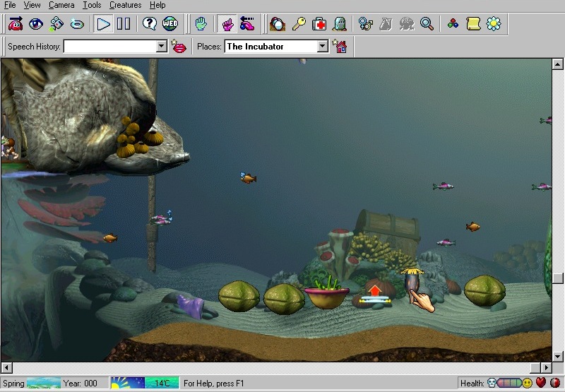Pause the game with the pause button

[124, 24]
